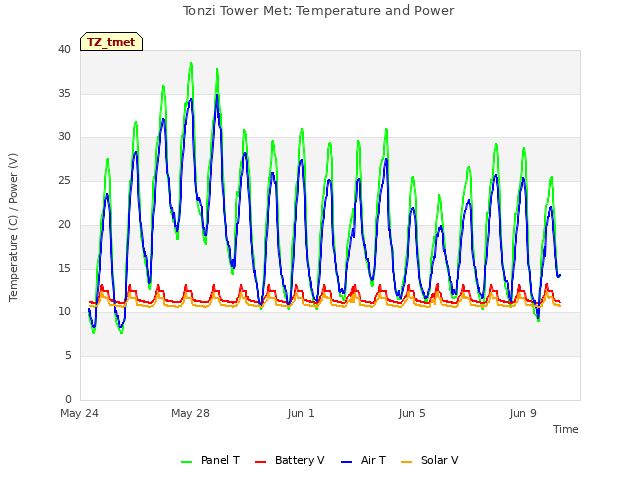
Task: Click the y-axis value 0
Action: 68,399
